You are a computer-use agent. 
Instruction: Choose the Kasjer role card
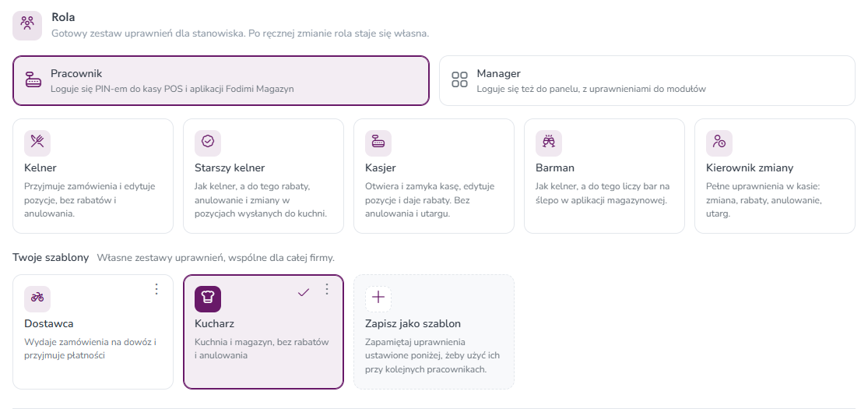[x=434, y=176]
